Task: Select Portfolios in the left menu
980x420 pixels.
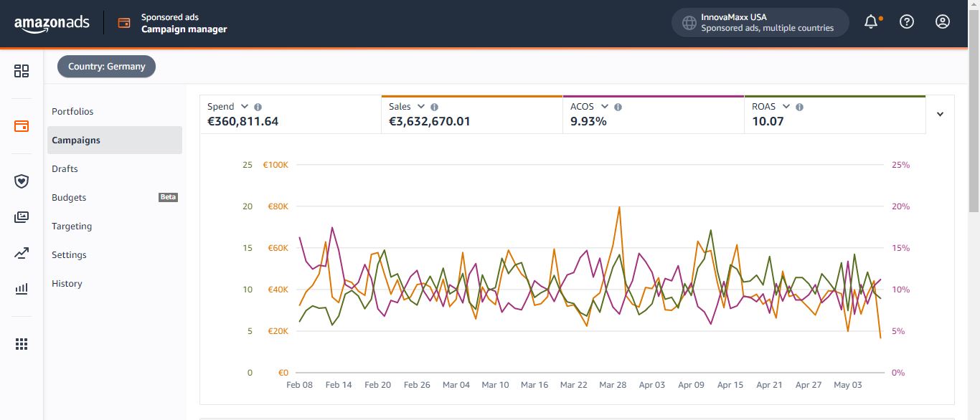Action: [72, 112]
